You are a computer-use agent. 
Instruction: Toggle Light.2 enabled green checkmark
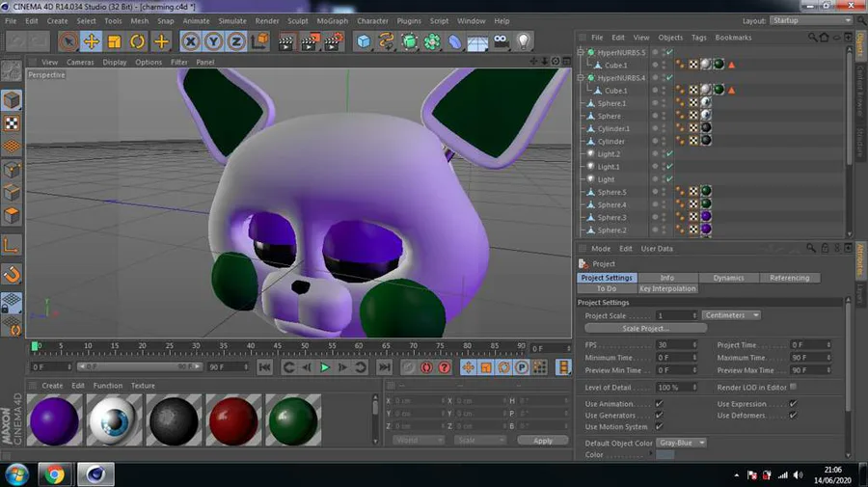pos(670,154)
